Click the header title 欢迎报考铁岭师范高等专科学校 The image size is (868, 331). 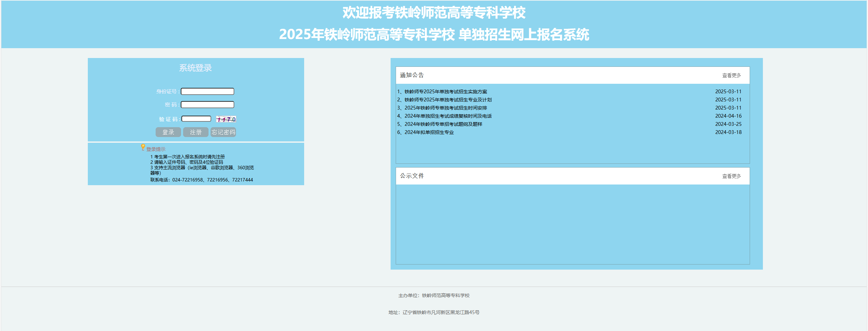pos(434,13)
